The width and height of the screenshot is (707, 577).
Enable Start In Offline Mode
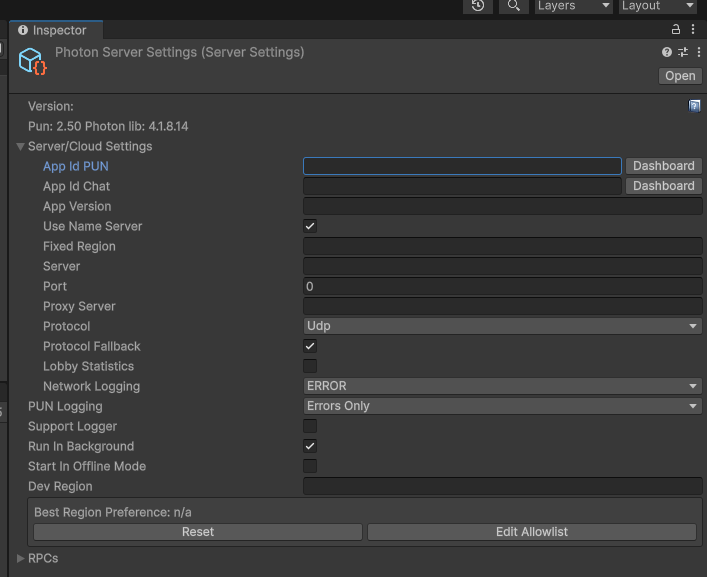click(x=310, y=466)
